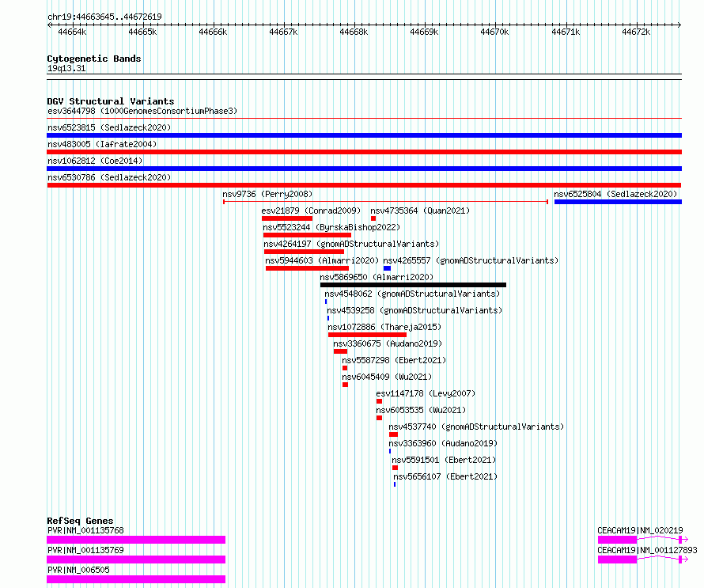Screen dimensions: 704x588
Task: Click the CEACAM19 NM_001127893 gene exon bar
Action: click(x=617, y=560)
